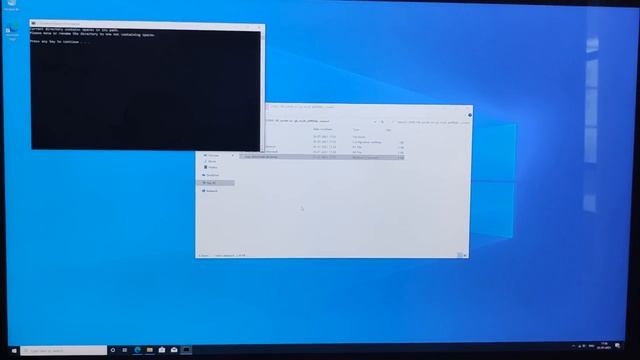Screen dimensions: 640x360
Task: Open the Action Center notifications icon
Action: point(618,346)
